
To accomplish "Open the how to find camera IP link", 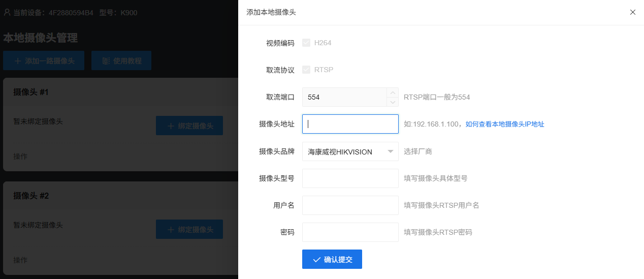I will pyautogui.click(x=505, y=124).
